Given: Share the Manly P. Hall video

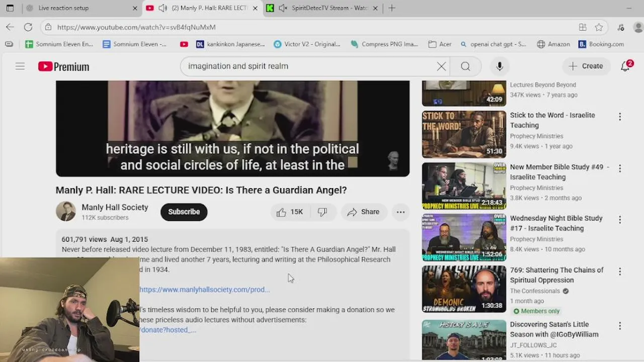Looking at the screenshot, I should [x=364, y=212].
